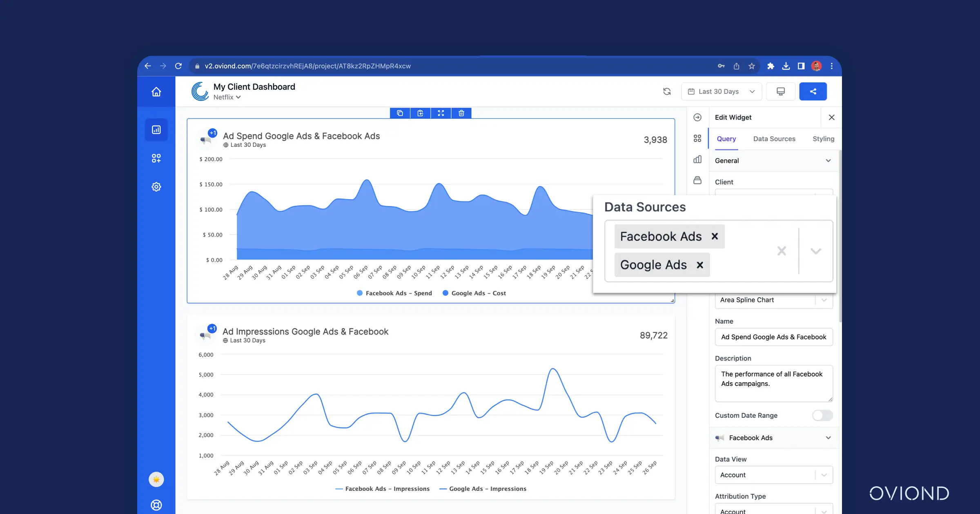Expand the Facebook Ads section
Viewport: 980px width, 514px height.
[x=774, y=438]
